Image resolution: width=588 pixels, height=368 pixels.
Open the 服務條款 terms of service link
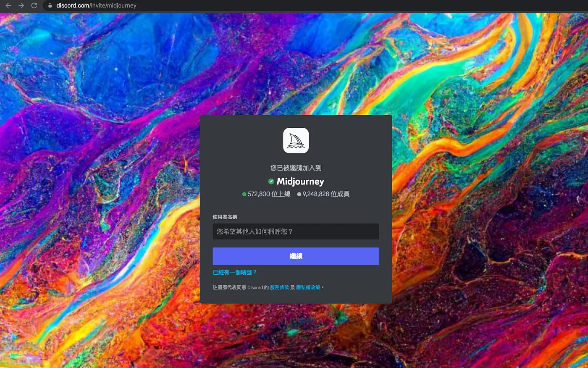[x=279, y=287]
